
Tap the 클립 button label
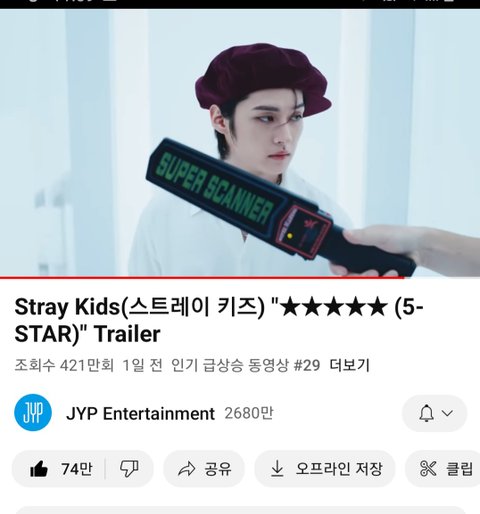coord(459,469)
